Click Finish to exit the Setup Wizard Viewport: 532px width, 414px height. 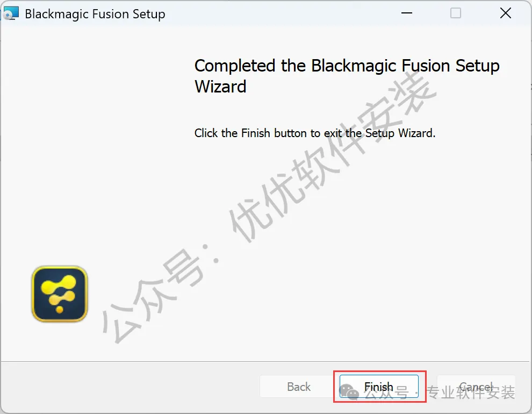[x=379, y=386]
